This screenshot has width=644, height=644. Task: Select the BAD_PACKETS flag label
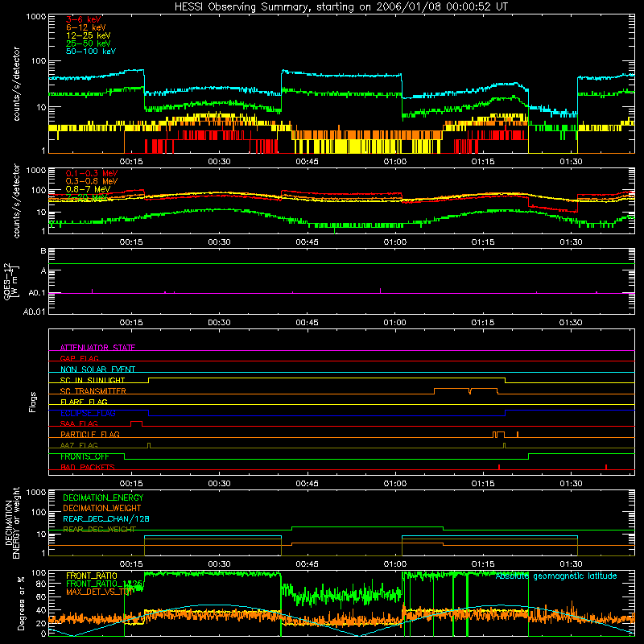(x=88, y=467)
